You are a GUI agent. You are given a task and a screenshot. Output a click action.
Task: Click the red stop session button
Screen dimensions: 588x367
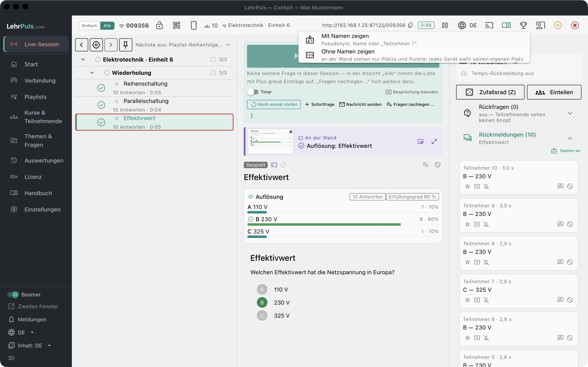[575, 25]
